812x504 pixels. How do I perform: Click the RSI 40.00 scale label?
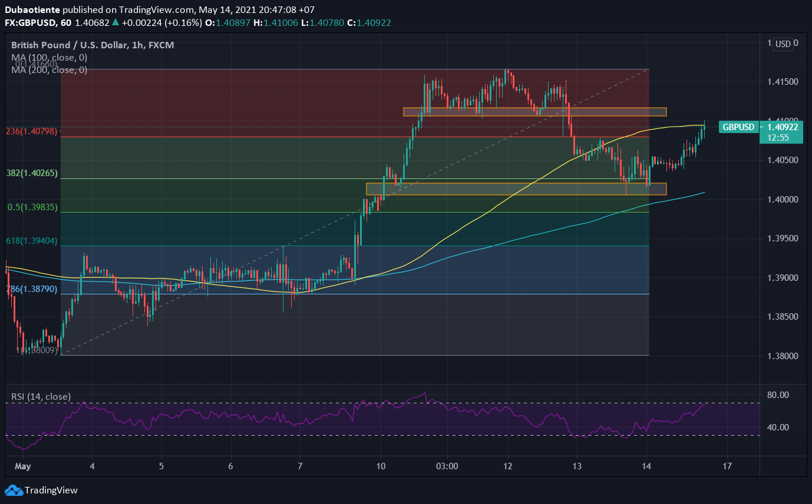pyautogui.click(x=778, y=427)
